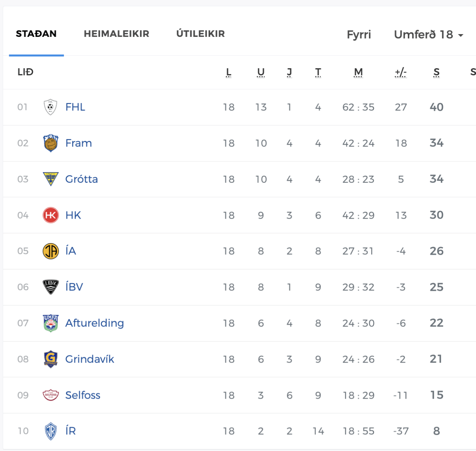Click the Fyrri previous round button
Image resolution: width=476 pixels, height=451 pixels.
pos(359,35)
